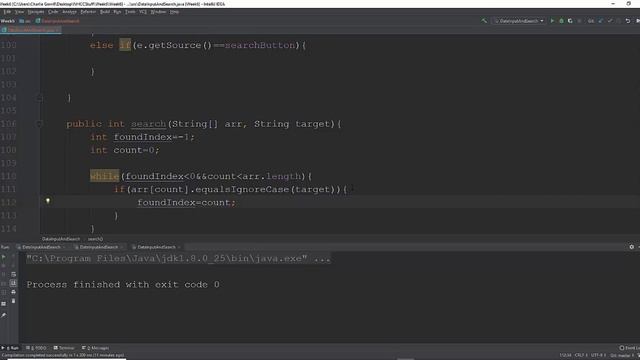The image size is (640, 360).
Task: Rerun program with the green arrow in the Run panel
Action: (x=4, y=257)
